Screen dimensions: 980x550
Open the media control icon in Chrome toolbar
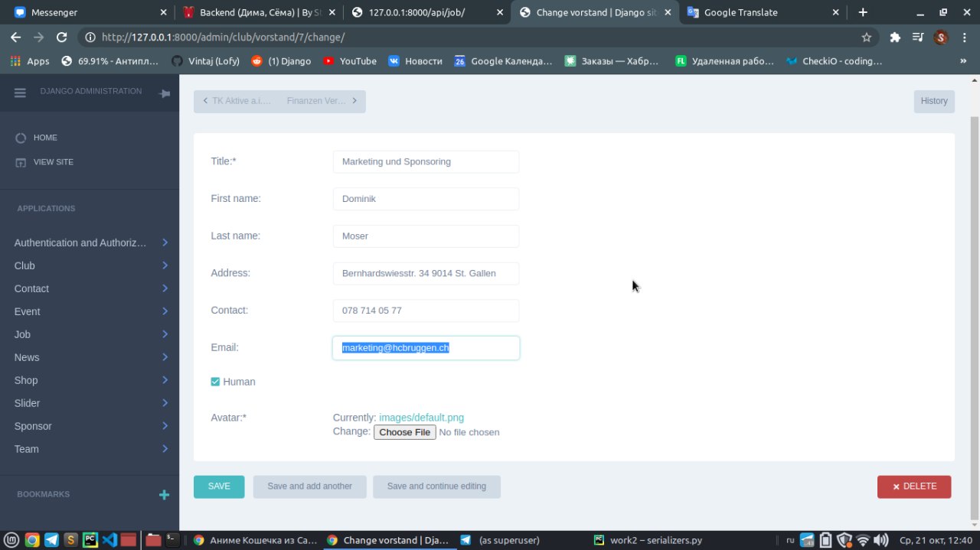click(x=919, y=37)
